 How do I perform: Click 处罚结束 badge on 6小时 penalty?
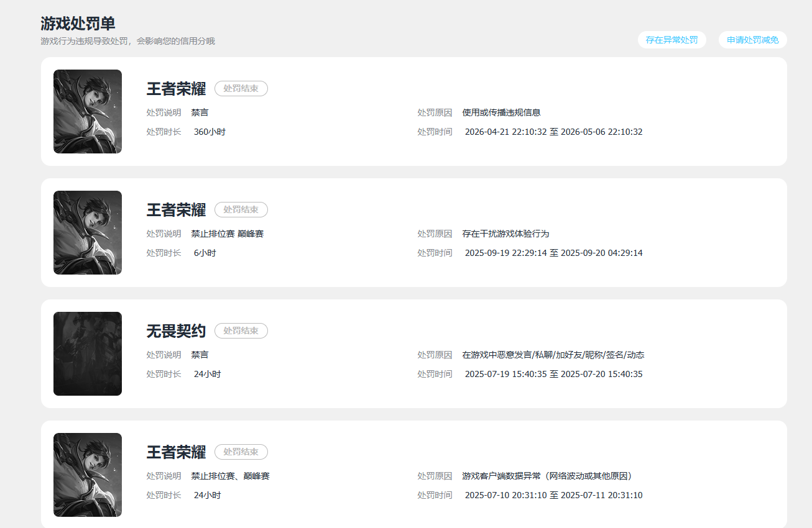coord(241,210)
